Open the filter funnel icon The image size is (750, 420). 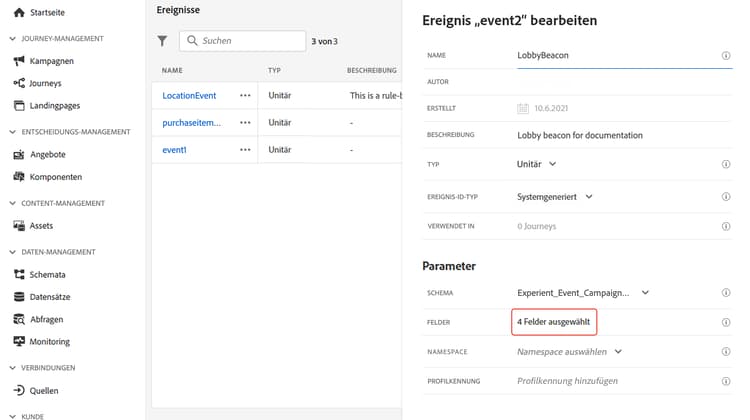(x=163, y=41)
